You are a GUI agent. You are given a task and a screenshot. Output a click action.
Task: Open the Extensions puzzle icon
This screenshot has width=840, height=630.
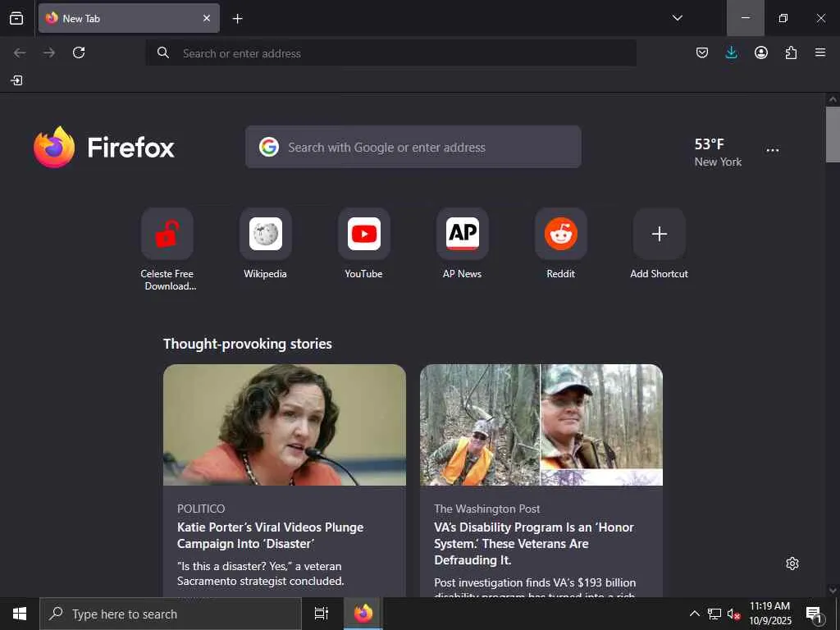(791, 52)
